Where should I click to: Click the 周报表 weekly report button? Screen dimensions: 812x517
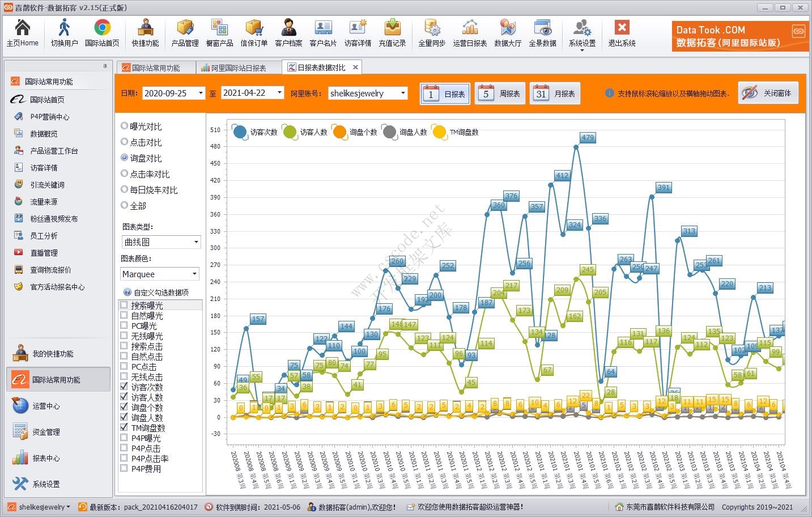pyautogui.click(x=499, y=94)
